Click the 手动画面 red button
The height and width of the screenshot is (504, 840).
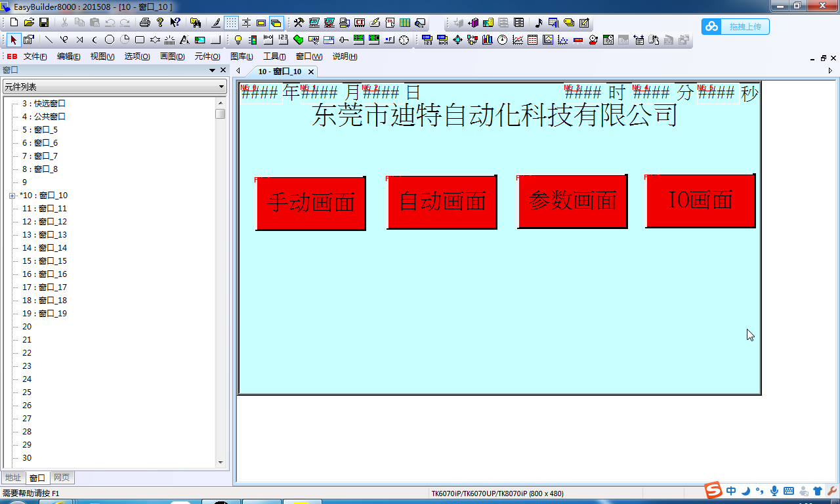tap(310, 203)
